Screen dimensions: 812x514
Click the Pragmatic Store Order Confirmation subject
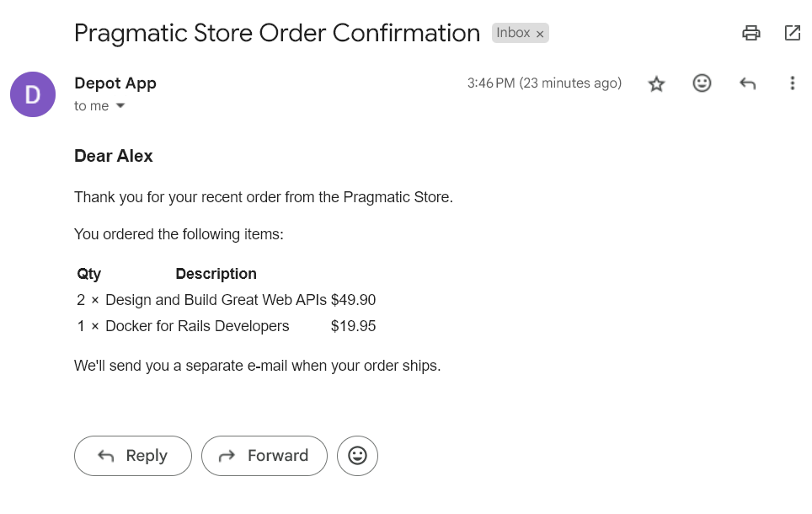point(277,33)
